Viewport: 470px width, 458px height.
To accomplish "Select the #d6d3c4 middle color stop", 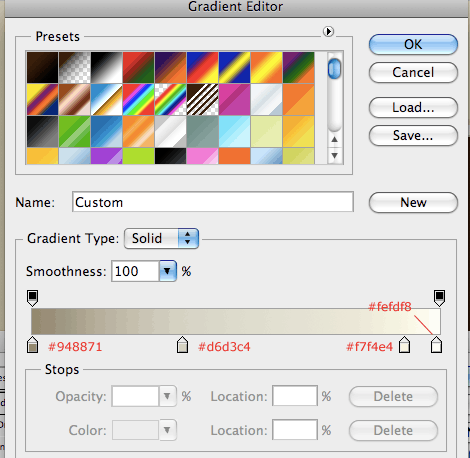I will (182, 345).
